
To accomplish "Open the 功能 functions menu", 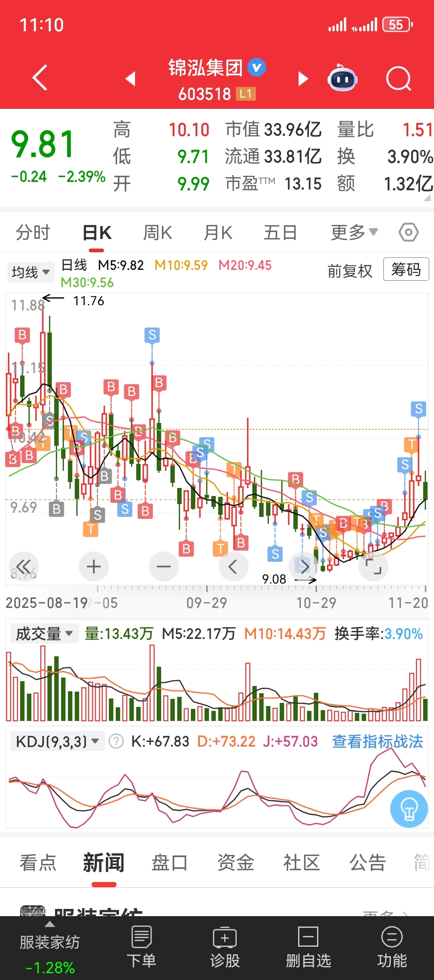I will click(392, 947).
